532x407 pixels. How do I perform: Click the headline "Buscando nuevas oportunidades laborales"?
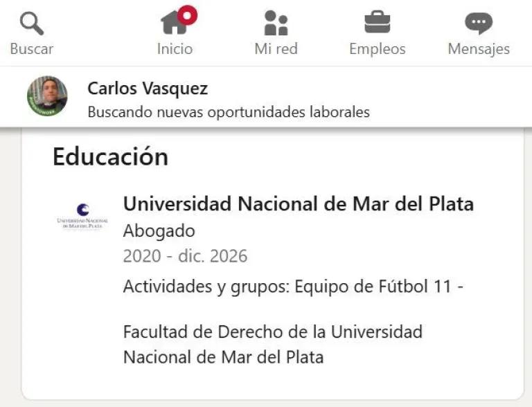click(229, 111)
